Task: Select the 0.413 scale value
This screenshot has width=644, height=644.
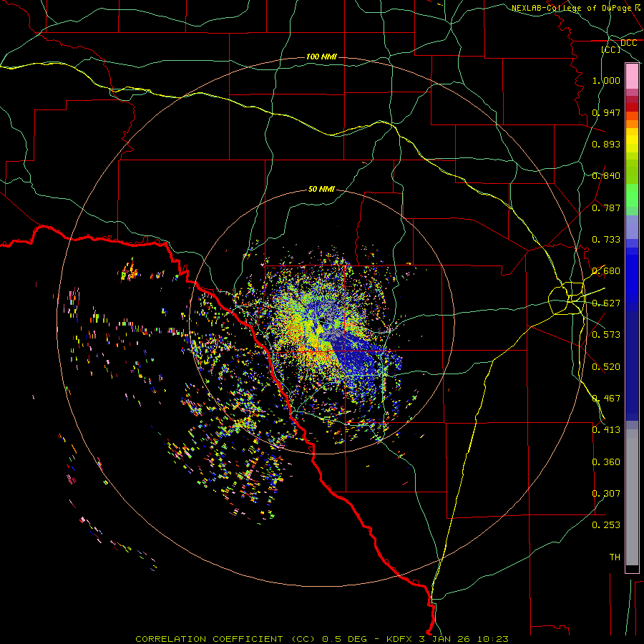Action: (606, 430)
